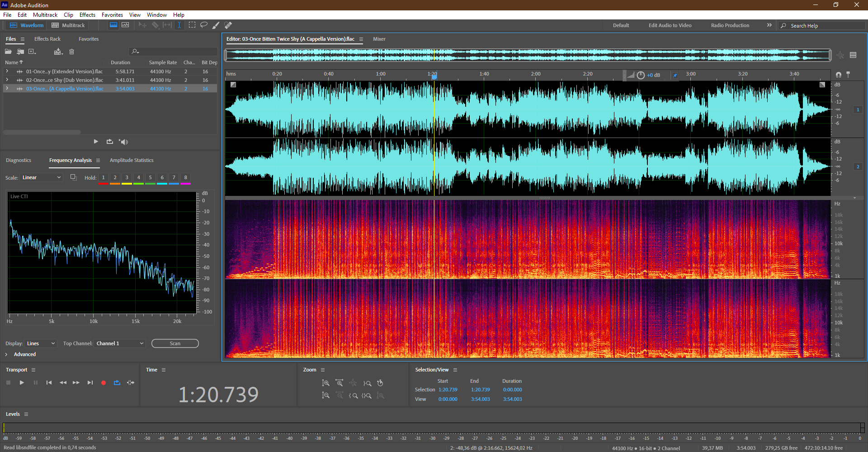The image size is (868, 452).
Task: Toggle the Snapping magnet icon
Action: tap(839, 75)
